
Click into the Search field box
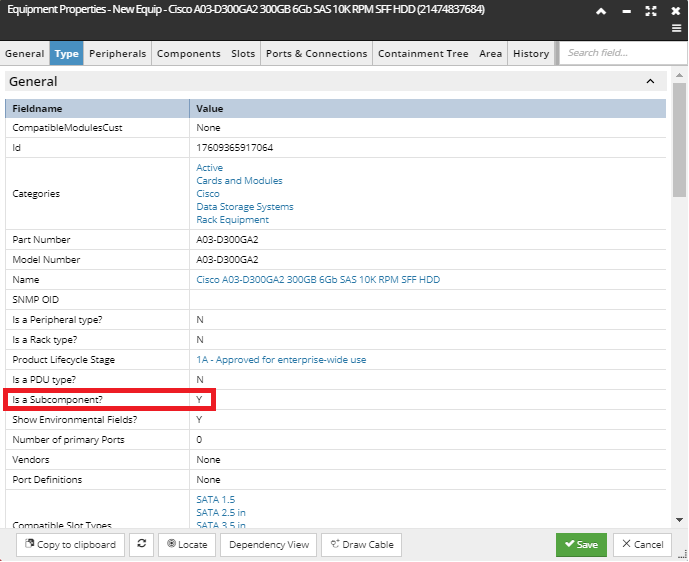[623, 53]
